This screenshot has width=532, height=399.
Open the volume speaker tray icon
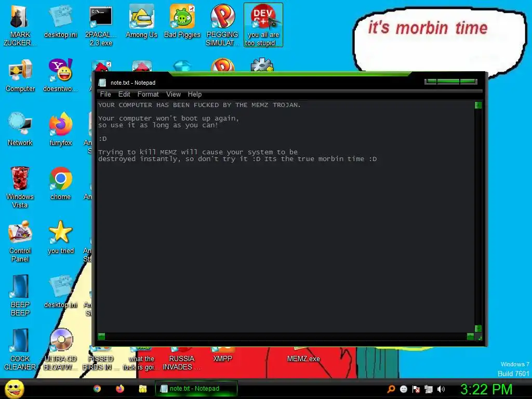(441, 389)
